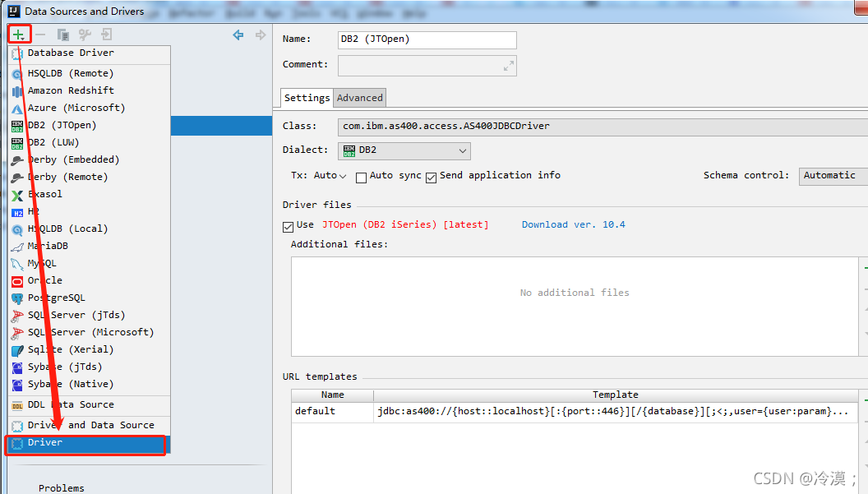This screenshot has width=868, height=494.
Task: Select the Oracle driver
Action: pyautogui.click(x=89, y=280)
